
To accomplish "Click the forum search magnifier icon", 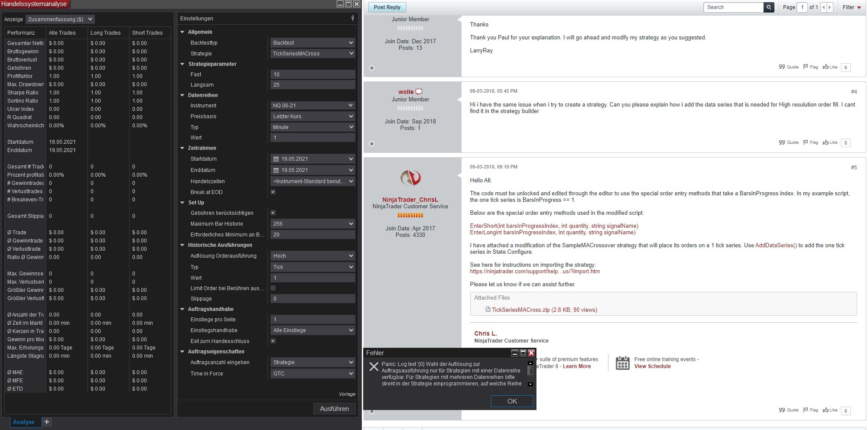I will pyautogui.click(x=769, y=7).
